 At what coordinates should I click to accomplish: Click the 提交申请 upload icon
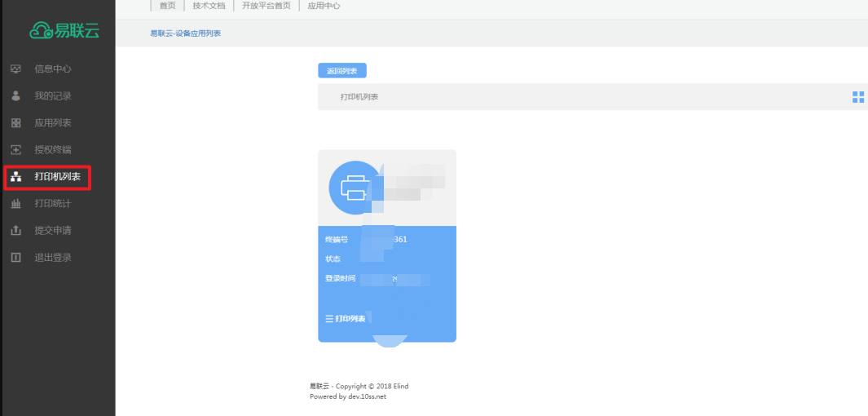coord(16,231)
